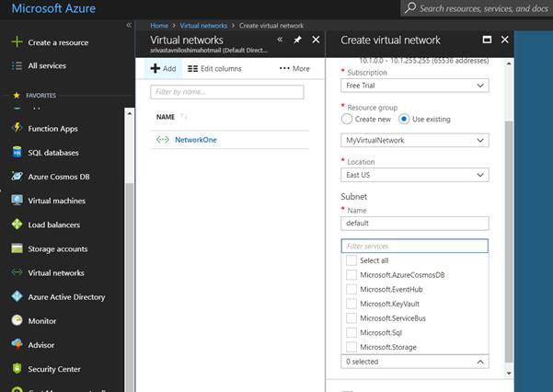The height and width of the screenshot is (392, 553).
Task: Close the Virtual networks blade
Action: (316, 40)
